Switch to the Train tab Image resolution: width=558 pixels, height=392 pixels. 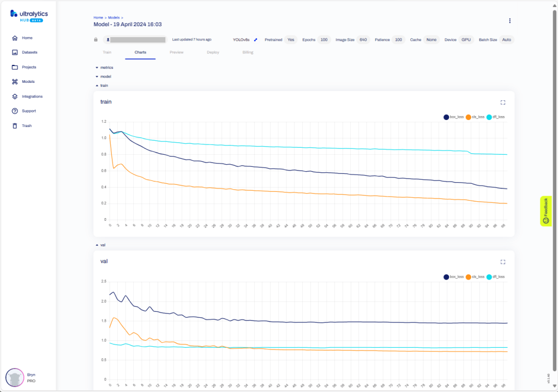tap(107, 52)
